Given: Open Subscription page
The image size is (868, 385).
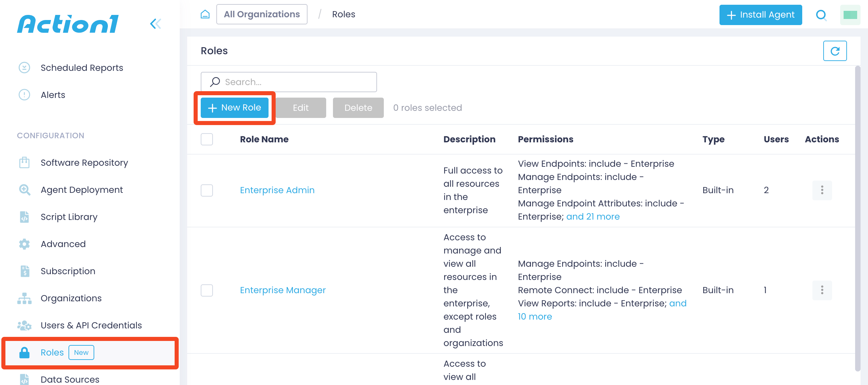Looking at the screenshot, I should click(68, 271).
